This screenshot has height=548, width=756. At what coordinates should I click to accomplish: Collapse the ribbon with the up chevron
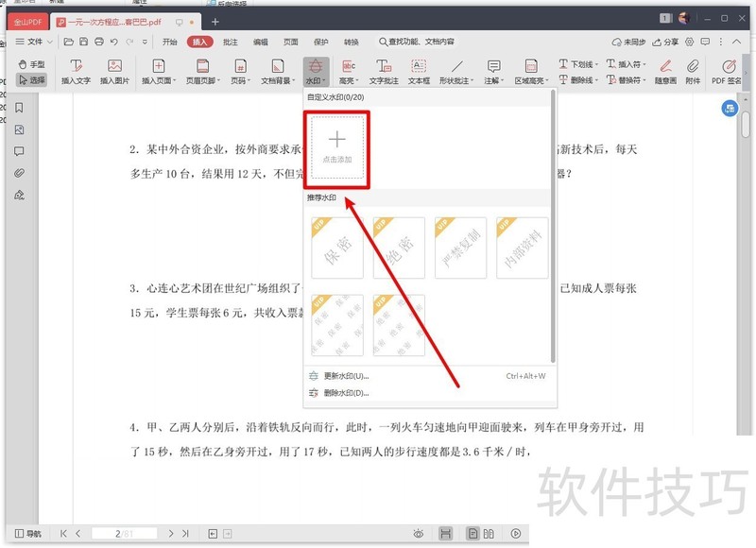tap(737, 42)
